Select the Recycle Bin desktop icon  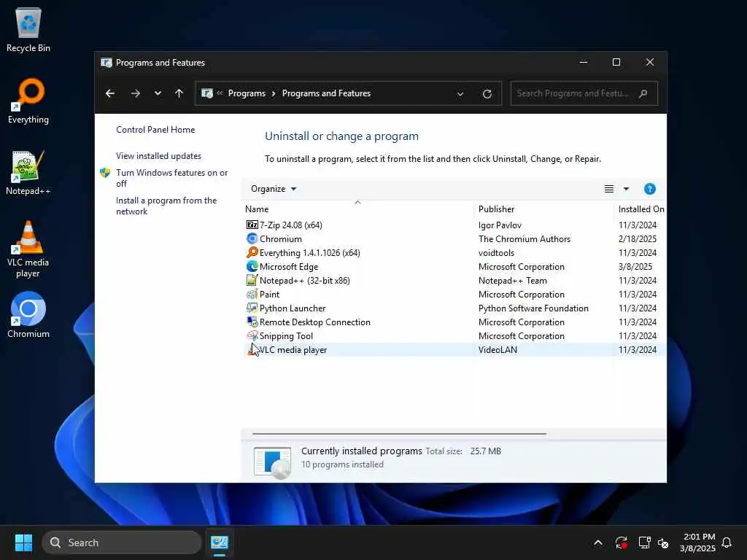28,30
